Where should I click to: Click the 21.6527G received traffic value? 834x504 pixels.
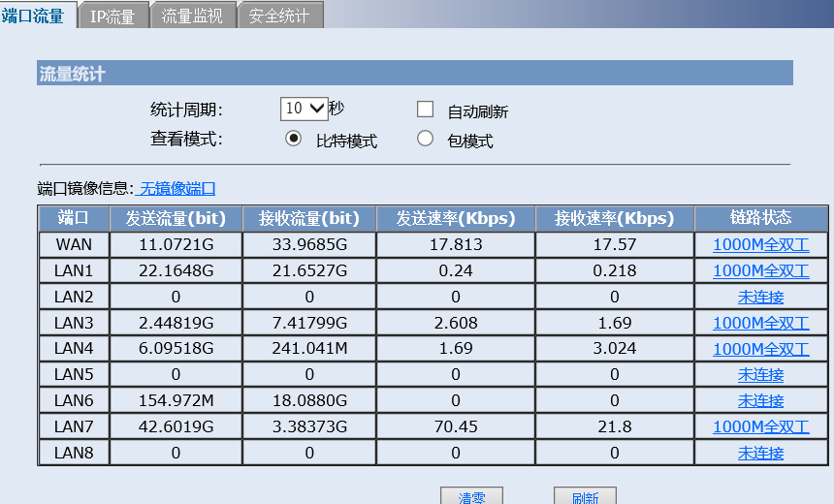pos(309,270)
